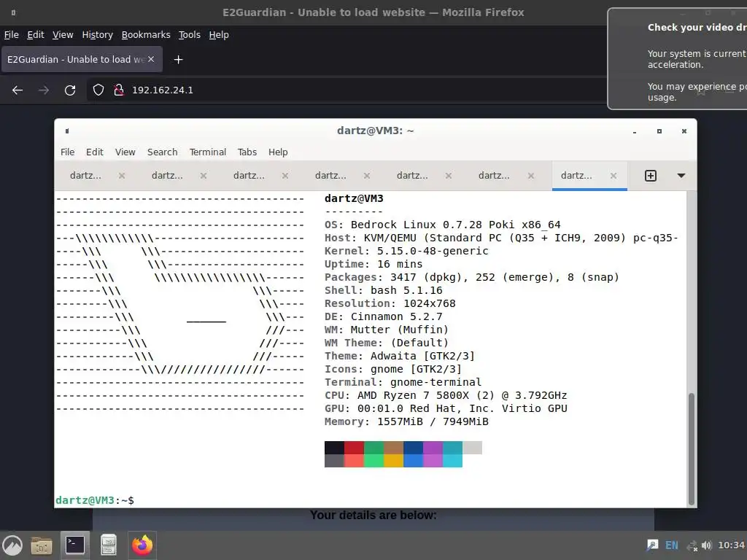
Task: Click the 'Terminal: gnome-terminal' line
Action: [403, 382]
